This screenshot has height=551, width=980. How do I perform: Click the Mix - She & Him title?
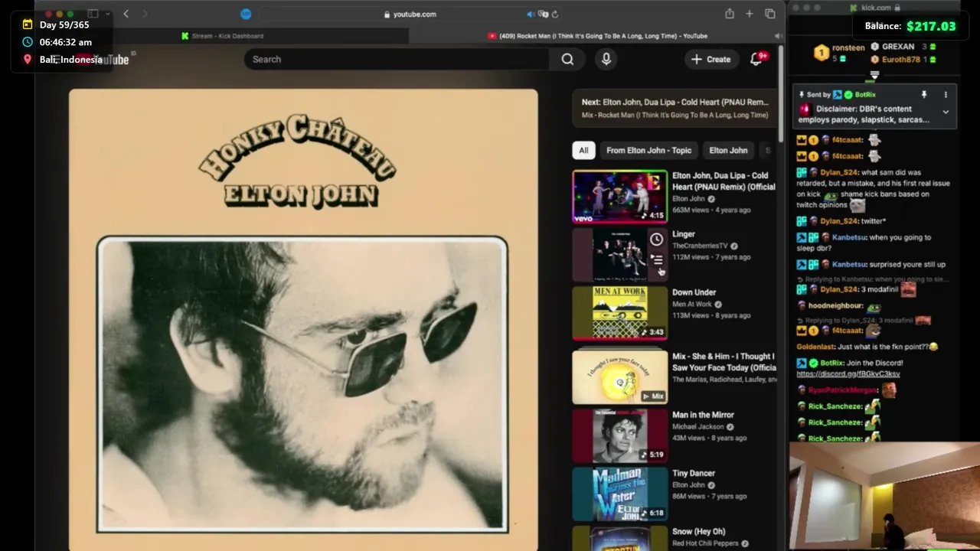point(724,362)
